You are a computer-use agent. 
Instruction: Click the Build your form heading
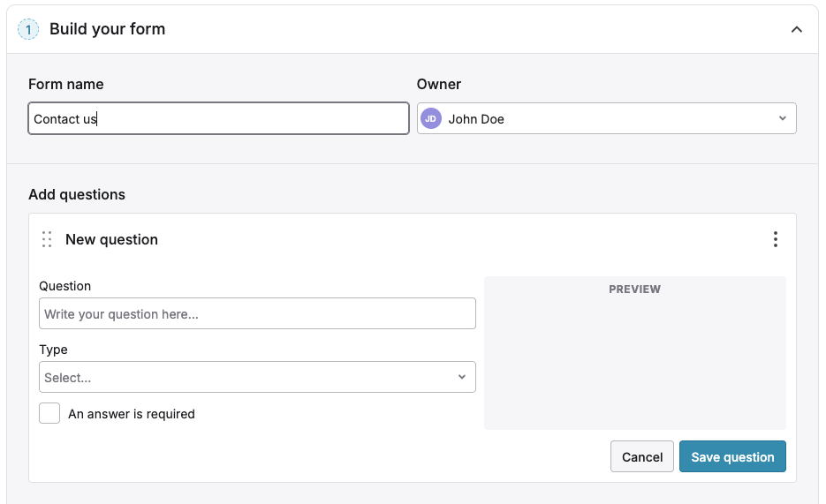[x=108, y=29]
